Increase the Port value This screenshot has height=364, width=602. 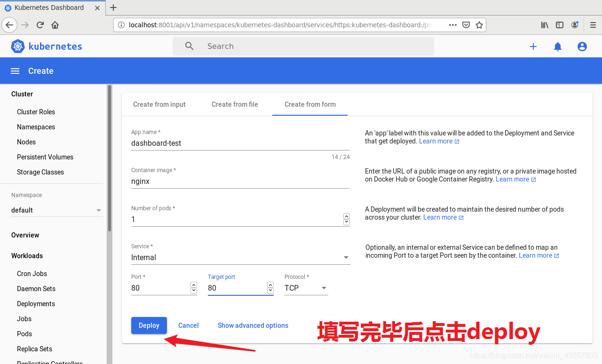point(194,285)
